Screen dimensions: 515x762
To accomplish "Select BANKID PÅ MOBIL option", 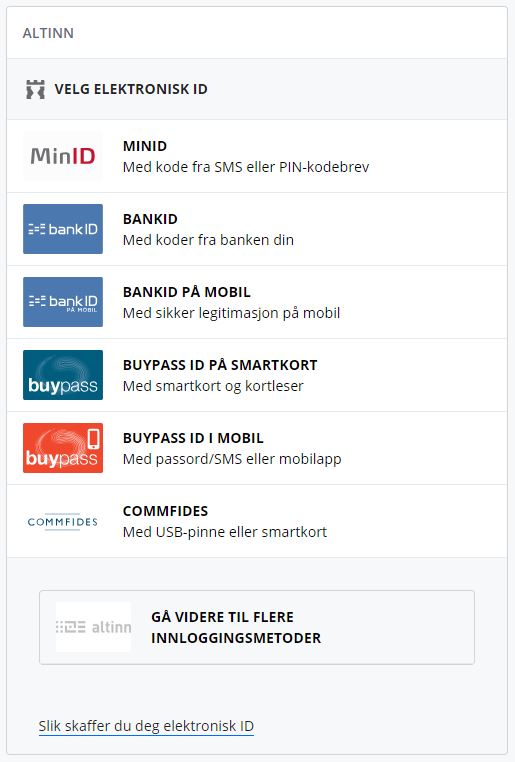I will pyautogui.click(x=257, y=302).
